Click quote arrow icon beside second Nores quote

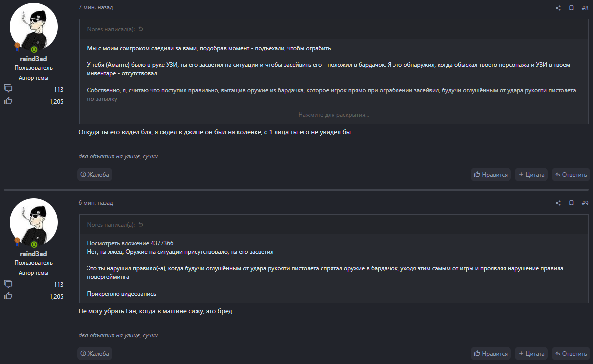141,225
